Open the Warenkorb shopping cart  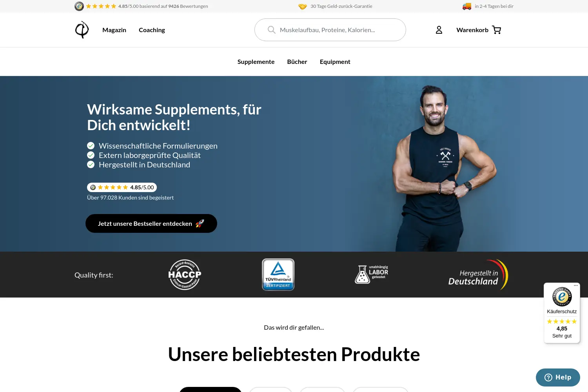[479, 30]
